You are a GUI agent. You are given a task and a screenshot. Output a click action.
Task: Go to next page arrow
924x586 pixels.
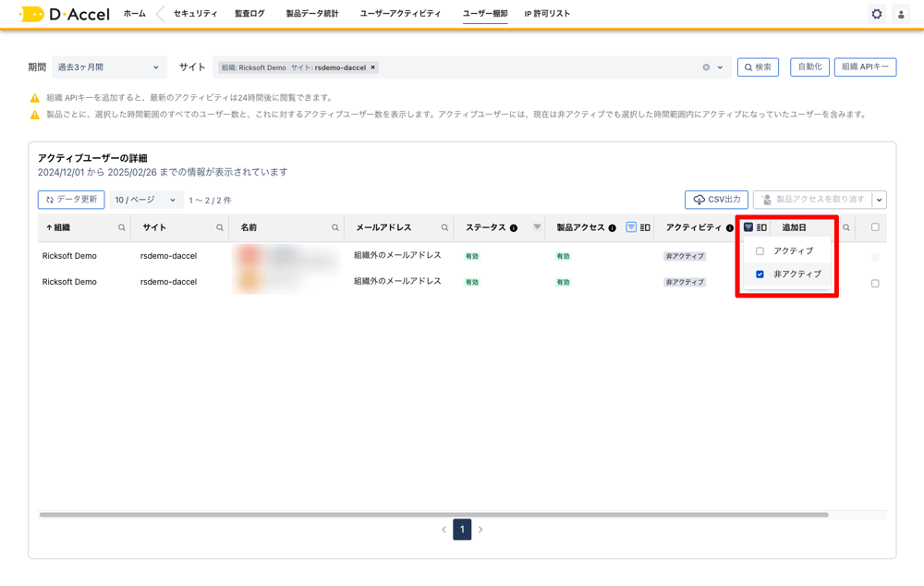[480, 530]
